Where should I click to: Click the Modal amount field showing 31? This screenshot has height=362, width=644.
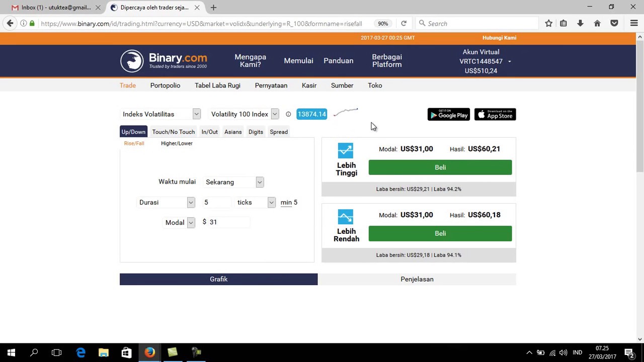pos(229,222)
